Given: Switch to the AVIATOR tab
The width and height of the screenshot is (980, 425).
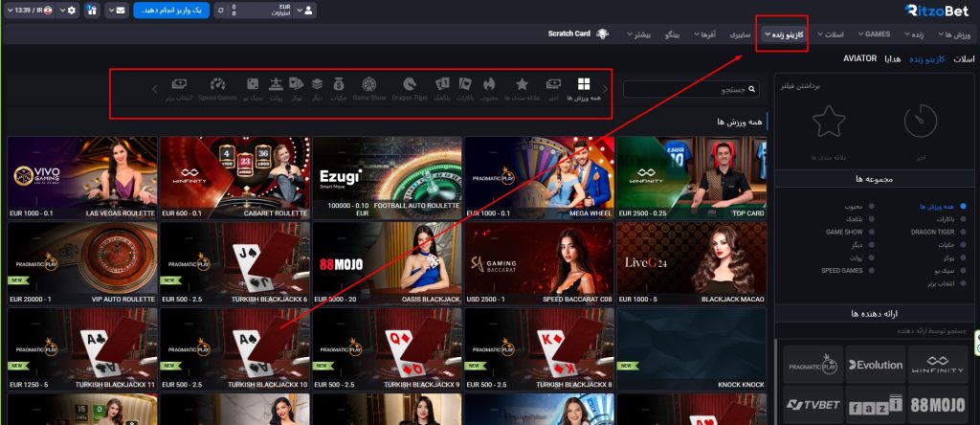Looking at the screenshot, I should pyautogui.click(x=860, y=58).
